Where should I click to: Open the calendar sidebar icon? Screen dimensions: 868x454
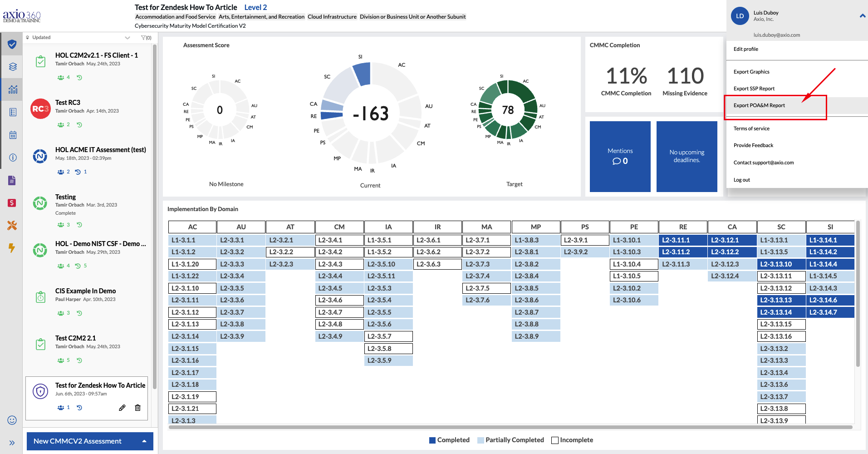(13, 135)
